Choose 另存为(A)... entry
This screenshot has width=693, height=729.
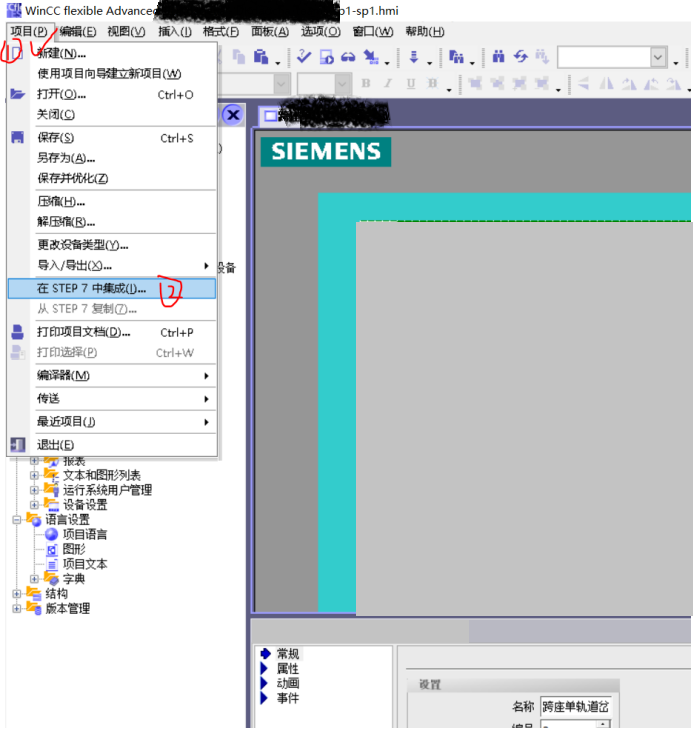112,158
